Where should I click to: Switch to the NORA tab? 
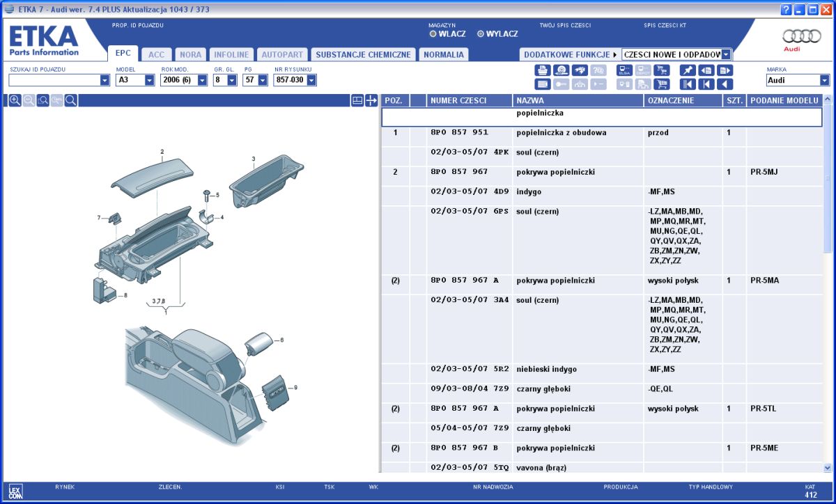point(191,54)
